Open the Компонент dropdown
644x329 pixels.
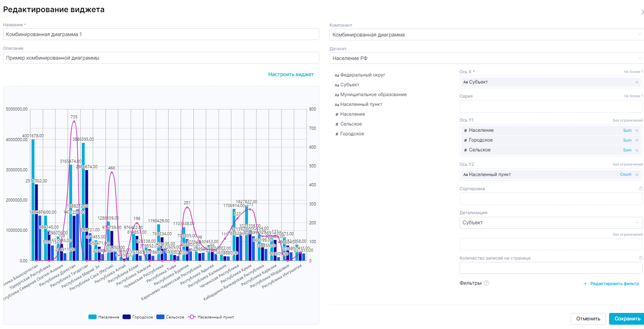[x=486, y=35]
